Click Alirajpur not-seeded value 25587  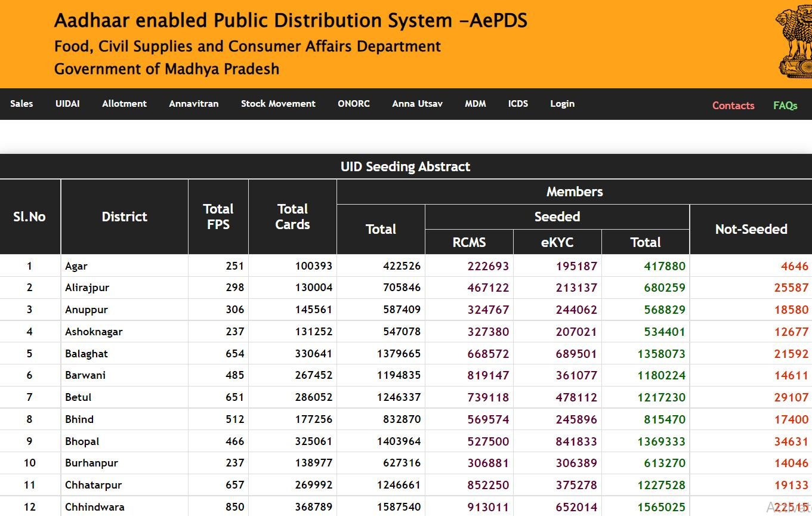pyautogui.click(x=791, y=288)
